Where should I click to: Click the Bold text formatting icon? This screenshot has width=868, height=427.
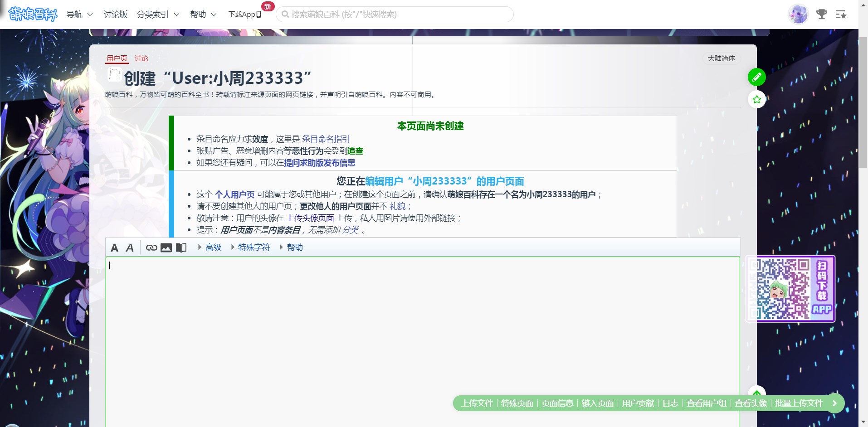[114, 247]
